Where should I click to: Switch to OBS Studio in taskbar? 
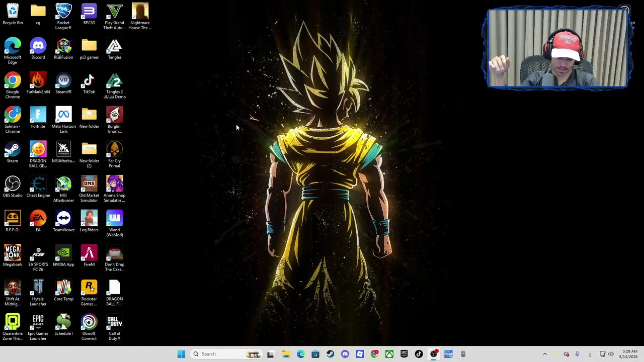click(434, 354)
